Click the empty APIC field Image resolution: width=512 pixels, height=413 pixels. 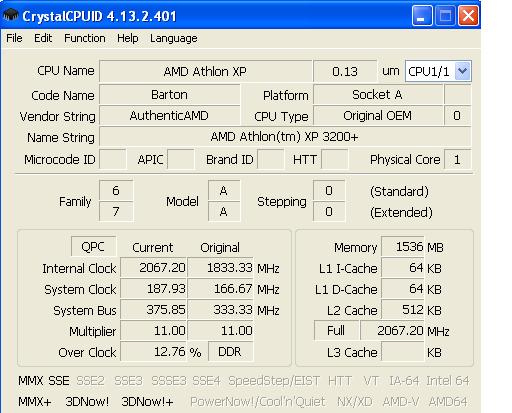pyautogui.click(x=181, y=159)
